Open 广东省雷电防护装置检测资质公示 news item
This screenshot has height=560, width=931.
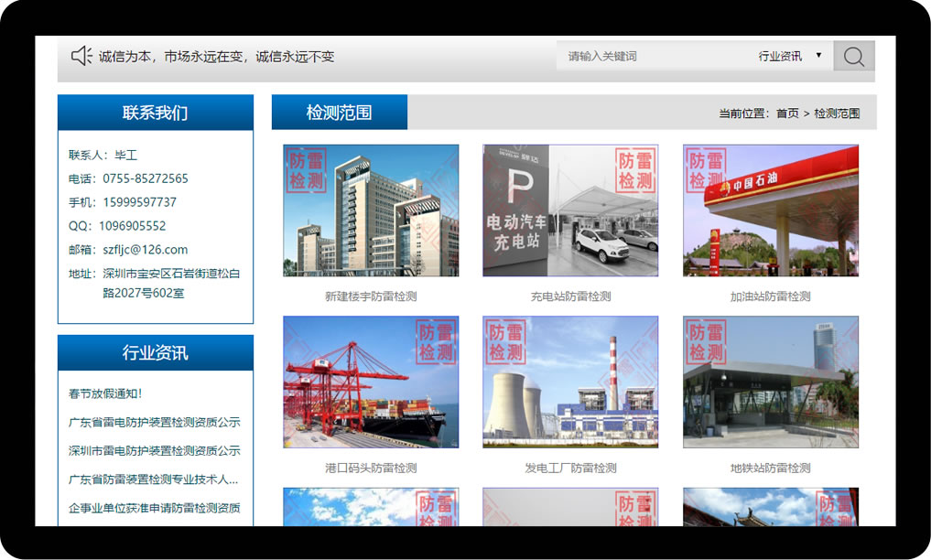pyautogui.click(x=155, y=423)
